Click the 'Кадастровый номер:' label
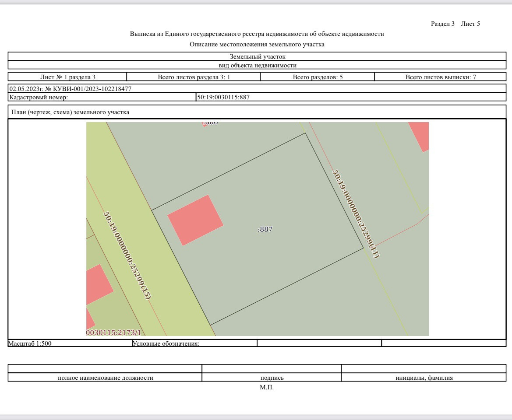 click(39, 97)
